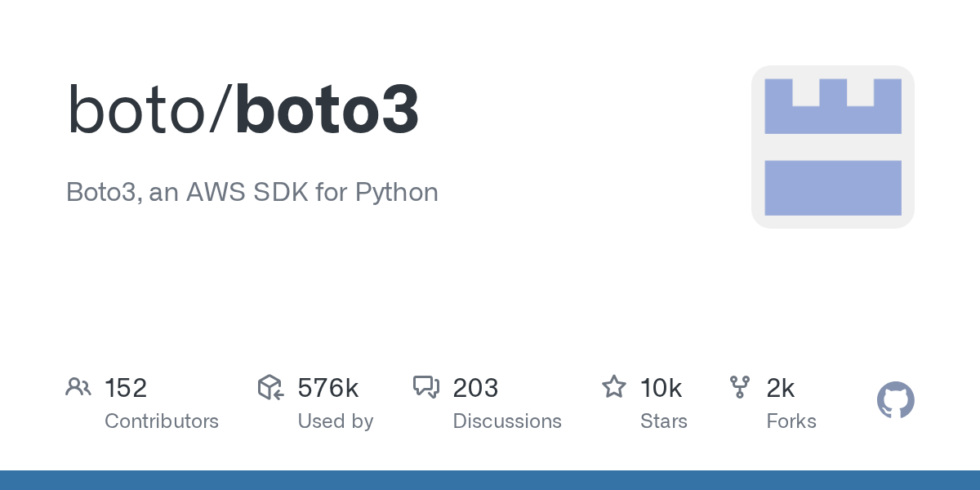Select the Used by label text
The width and height of the screenshot is (980, 490).
click(x=335, y=421)
